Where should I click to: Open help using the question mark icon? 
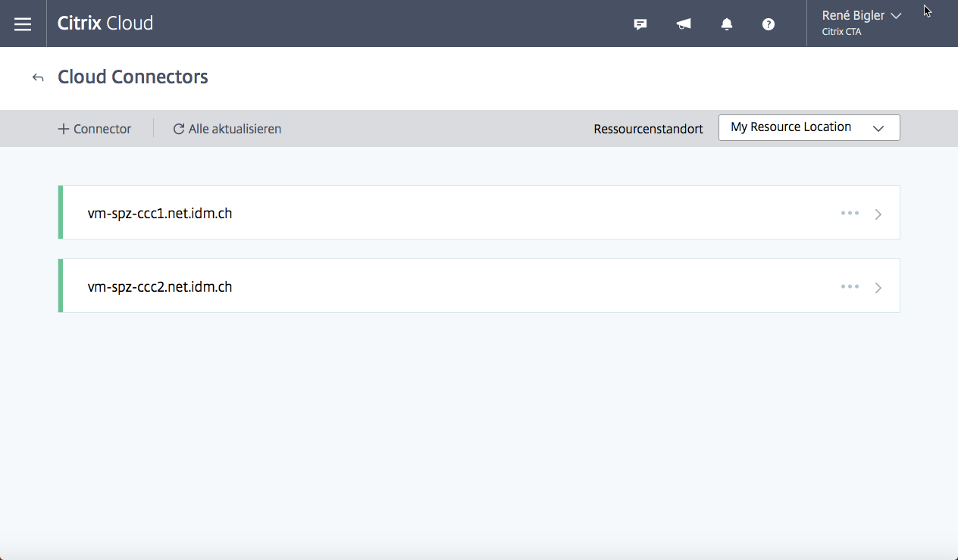[x=769, y=24]
